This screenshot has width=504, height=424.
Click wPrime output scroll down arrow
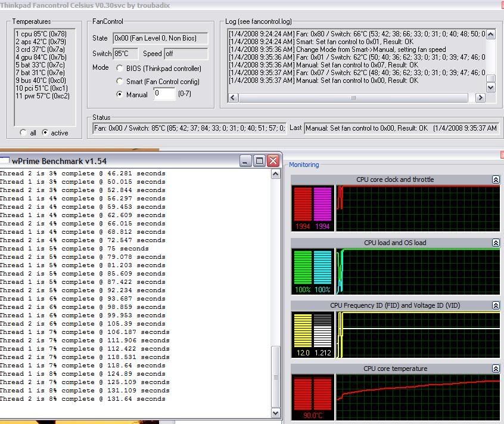[x=275, y=413]
